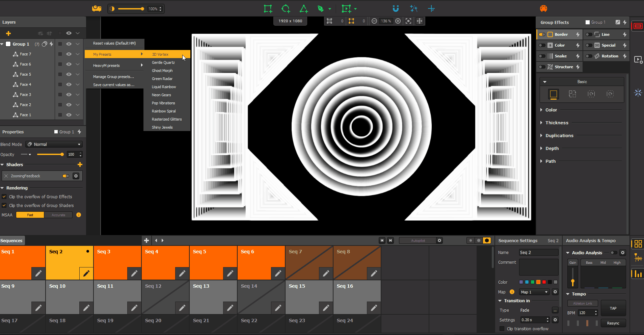The height and width of the screenshot is (335, 644).
Task: Expand the Thickness section
Action: click(x=557, y=123)
